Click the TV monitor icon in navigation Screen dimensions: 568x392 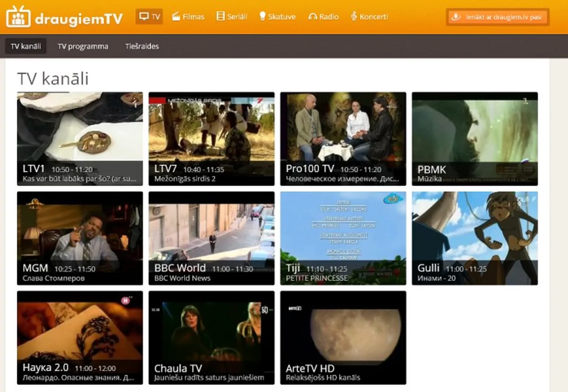[x=144, y=17]
